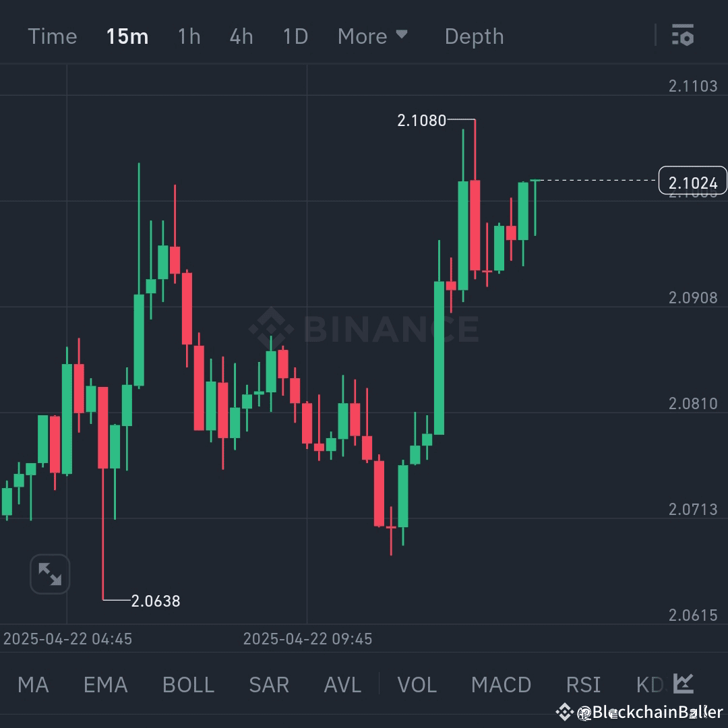Toggle the EMA indicator
The image size is (728, 728).
click(104, 684)
